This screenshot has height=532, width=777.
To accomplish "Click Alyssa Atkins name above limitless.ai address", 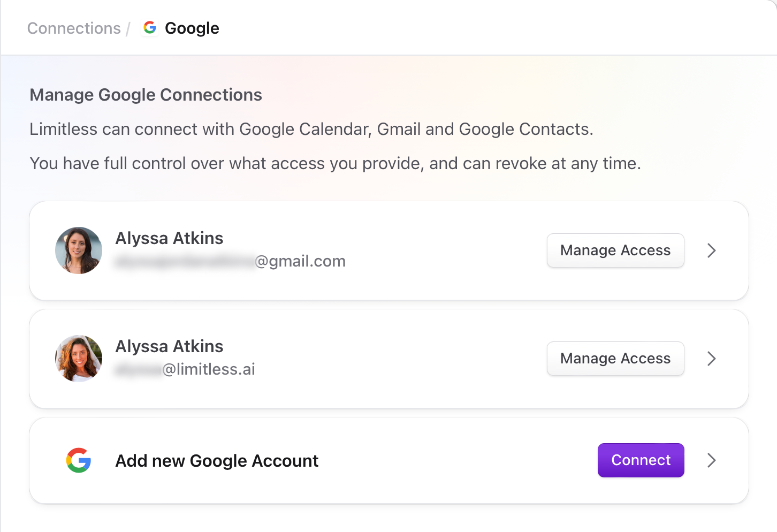I will [x=169, y=346].
